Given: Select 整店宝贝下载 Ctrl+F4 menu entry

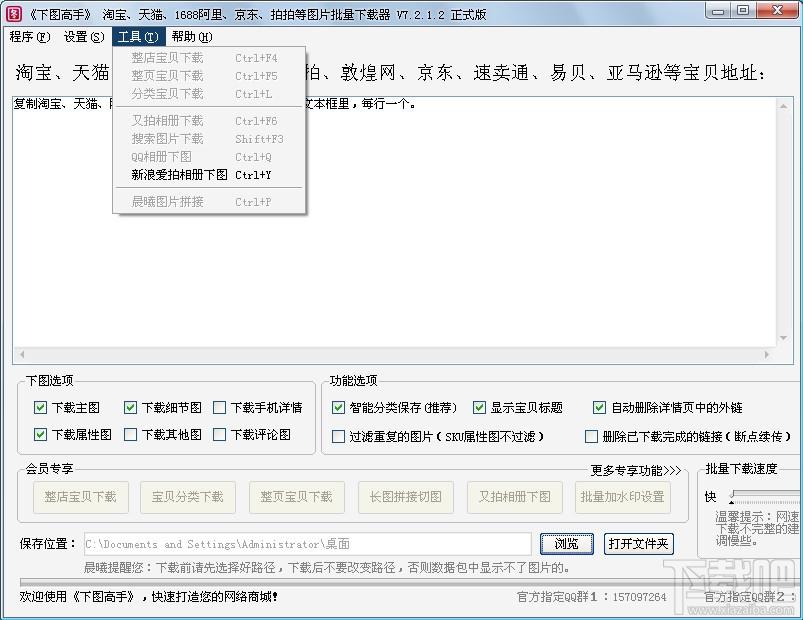Looking at the screenshot, I should click(x=208, y=58).
